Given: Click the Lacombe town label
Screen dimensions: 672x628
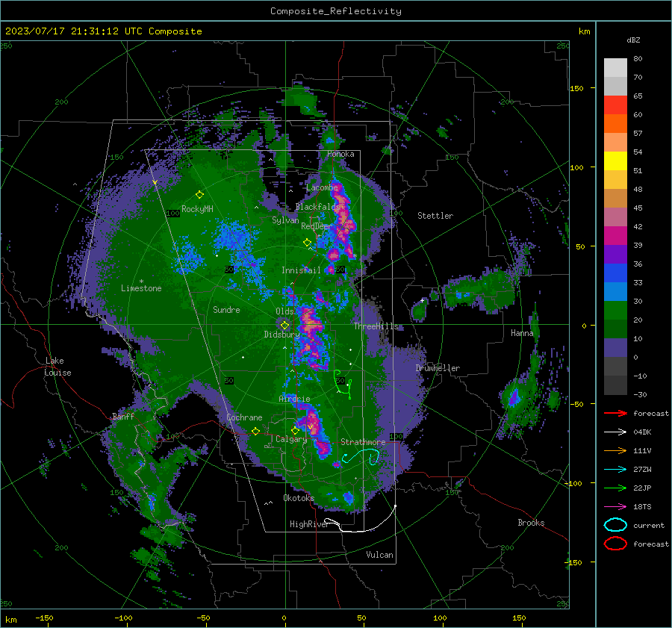Looking at the screenshot, I should (x=322, y=187).
